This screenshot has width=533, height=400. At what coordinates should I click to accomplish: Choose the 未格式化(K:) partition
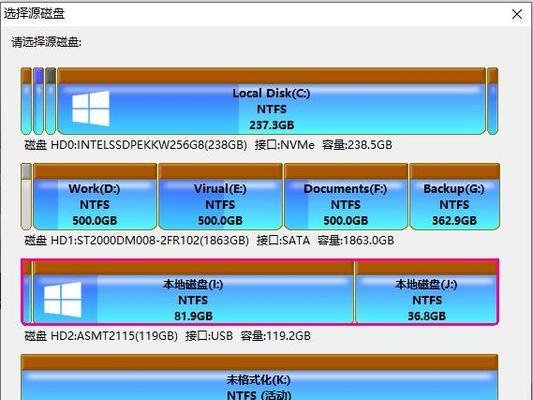(x=259, y=377)
